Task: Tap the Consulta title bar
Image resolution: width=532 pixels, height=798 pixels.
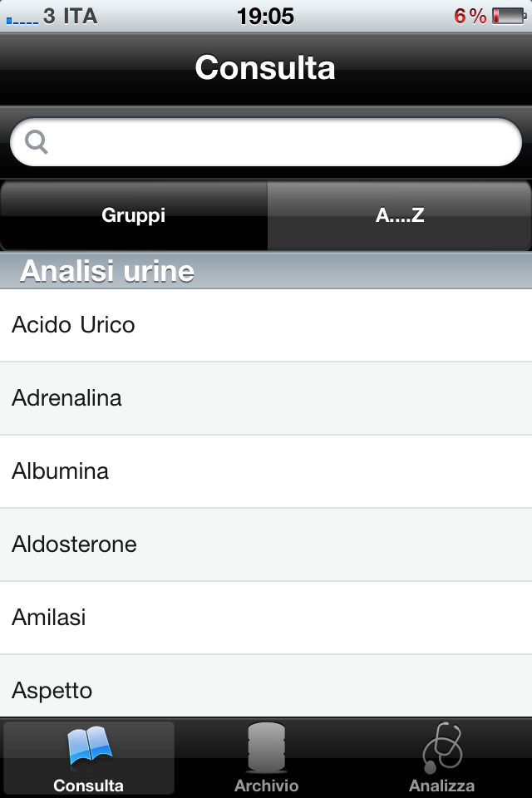Action: coord(266,69)
